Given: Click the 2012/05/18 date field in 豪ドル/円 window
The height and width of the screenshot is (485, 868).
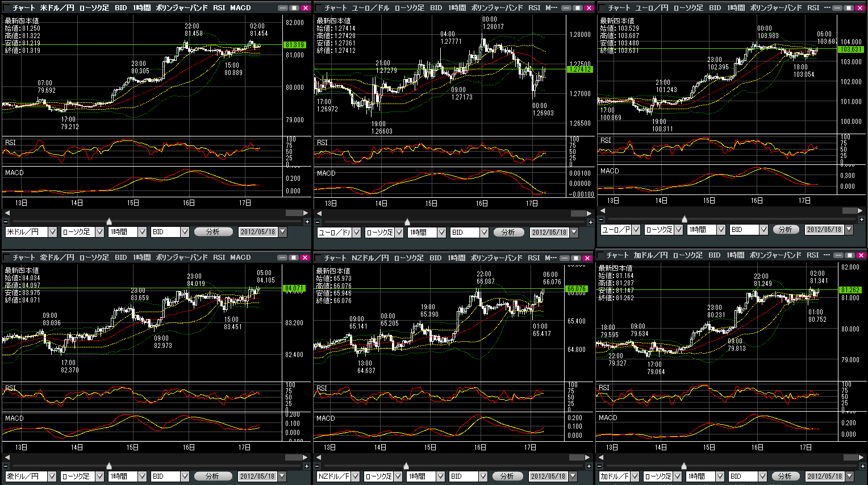Looking at the screenshot, I should coord(257,476).
